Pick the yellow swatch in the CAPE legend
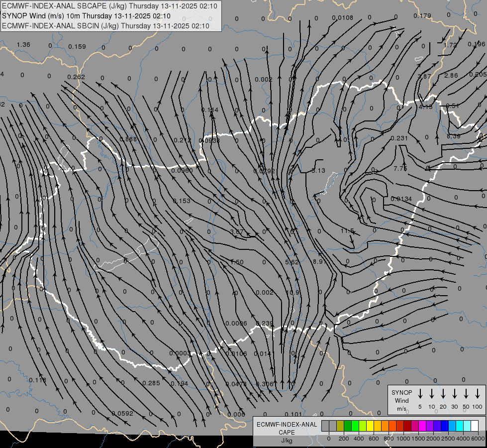Screen dimensions: 487x448 [370, 426]
